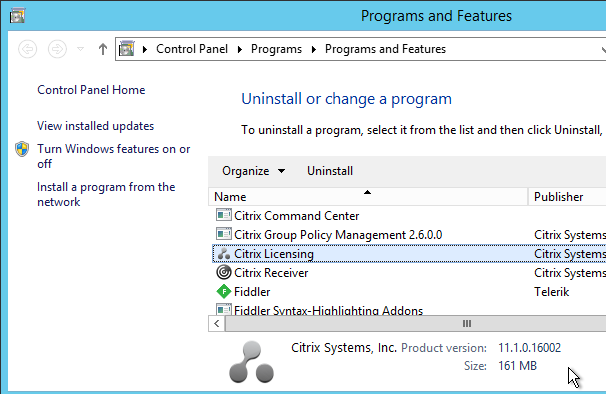
Task: Click the green Fiddler diamond icon
Action: (x=224, y=292)
